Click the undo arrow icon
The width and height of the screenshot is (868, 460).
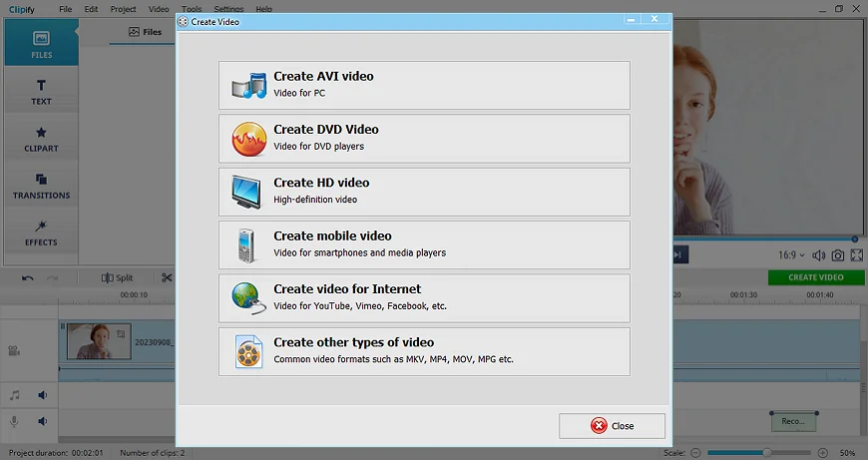click(x=27, y=277)
